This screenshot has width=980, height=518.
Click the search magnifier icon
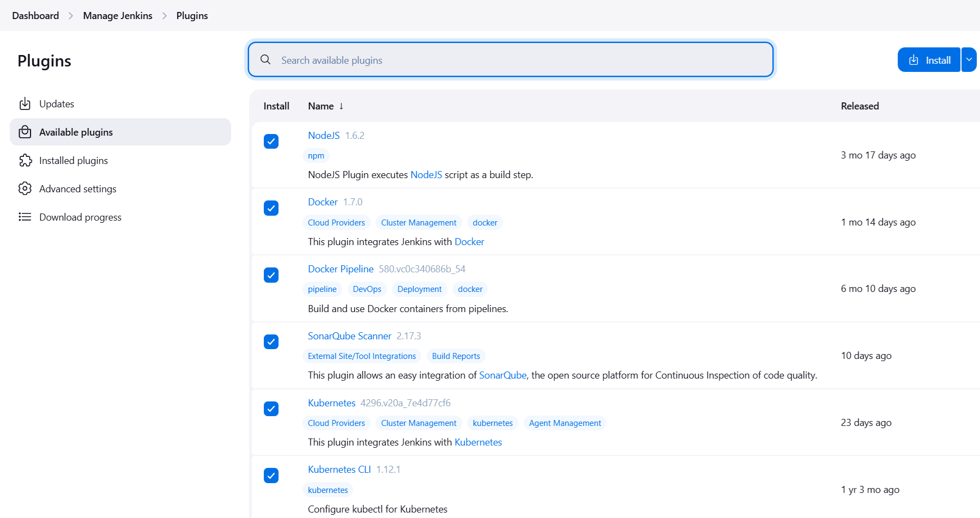pyautogui.click(x=265, y=59)
